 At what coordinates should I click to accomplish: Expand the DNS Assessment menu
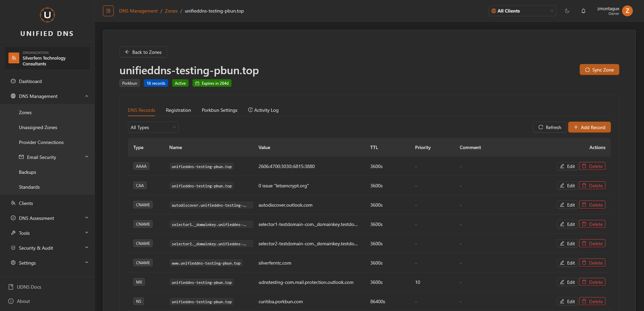[47, 218]
